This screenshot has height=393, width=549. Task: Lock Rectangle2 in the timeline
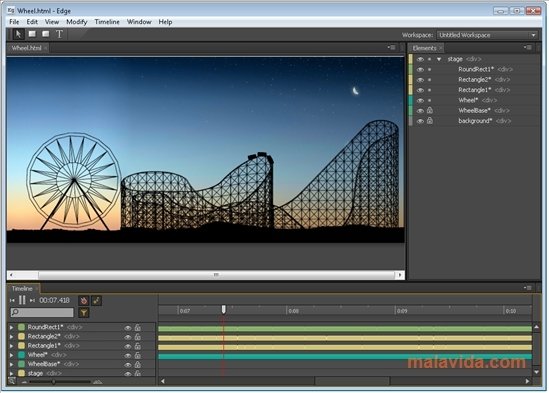tap(138, 337)
